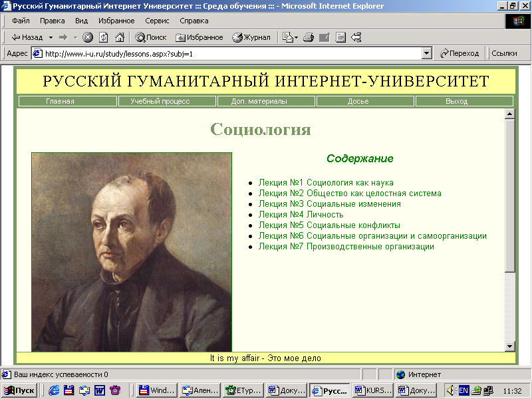The height and width of the screenshot is (399, 532).
Task: Go back with the Назад button
Action: tap(27, 37)
